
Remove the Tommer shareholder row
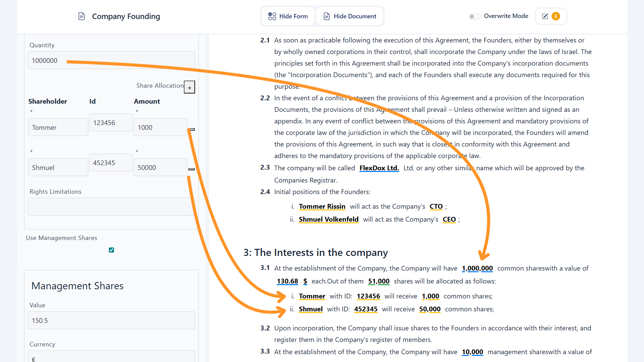tap(192, 130)
